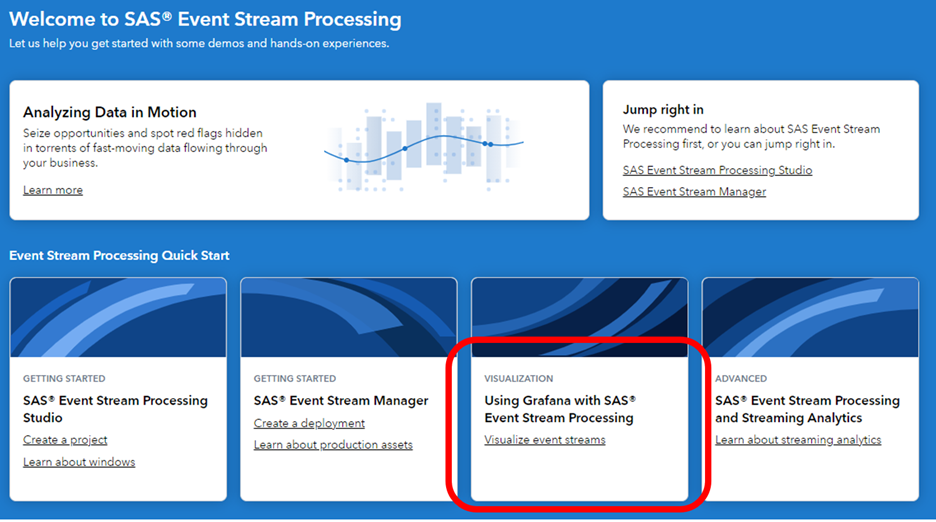Viewport: 936px width, 522px height.
Task: Click the Jump right in heading
Action: (664, 109)
